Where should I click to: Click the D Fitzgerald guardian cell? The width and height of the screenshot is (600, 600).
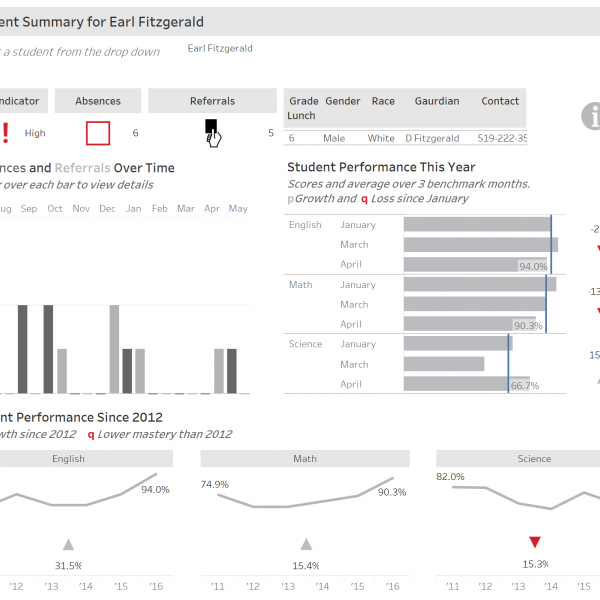[x=432, y=138]
